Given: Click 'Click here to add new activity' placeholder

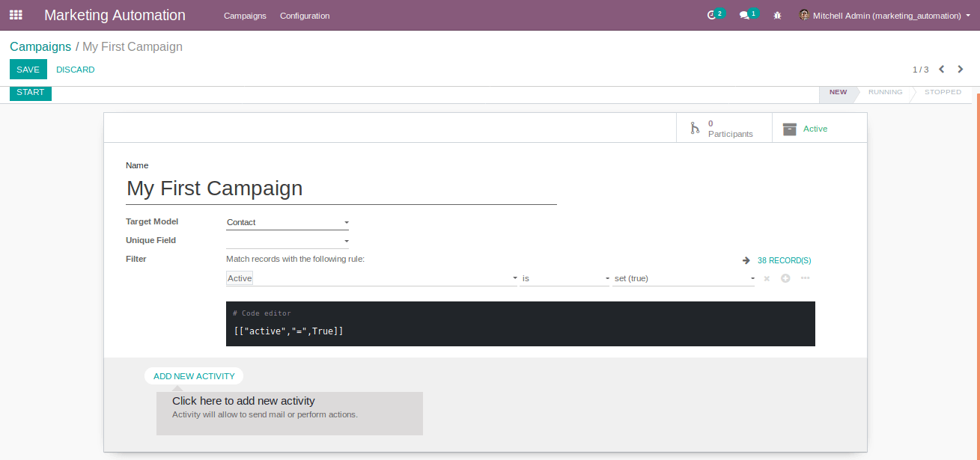Looking at the screenshot, I should pyautogui.click(x=290, y=413).
